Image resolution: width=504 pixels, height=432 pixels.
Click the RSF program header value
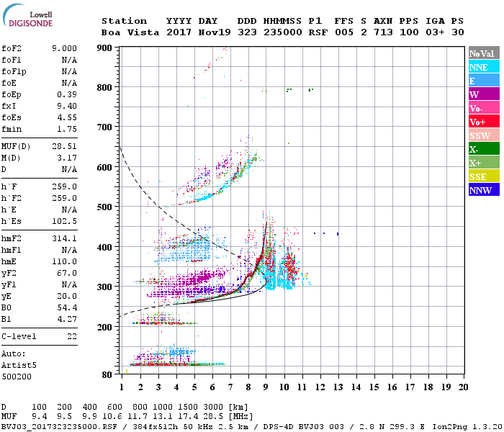318,32
